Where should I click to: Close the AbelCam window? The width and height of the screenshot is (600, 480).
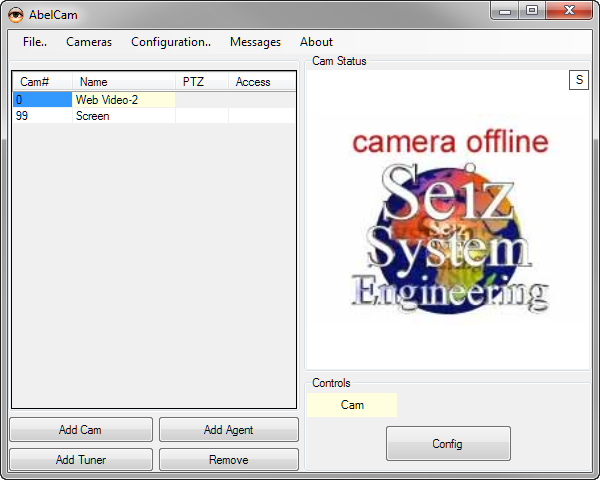569,11
